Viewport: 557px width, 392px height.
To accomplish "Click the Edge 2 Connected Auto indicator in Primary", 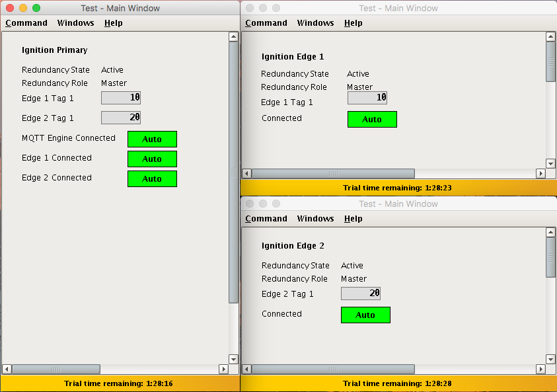I will pyautogui.click(x=152, y=178).
